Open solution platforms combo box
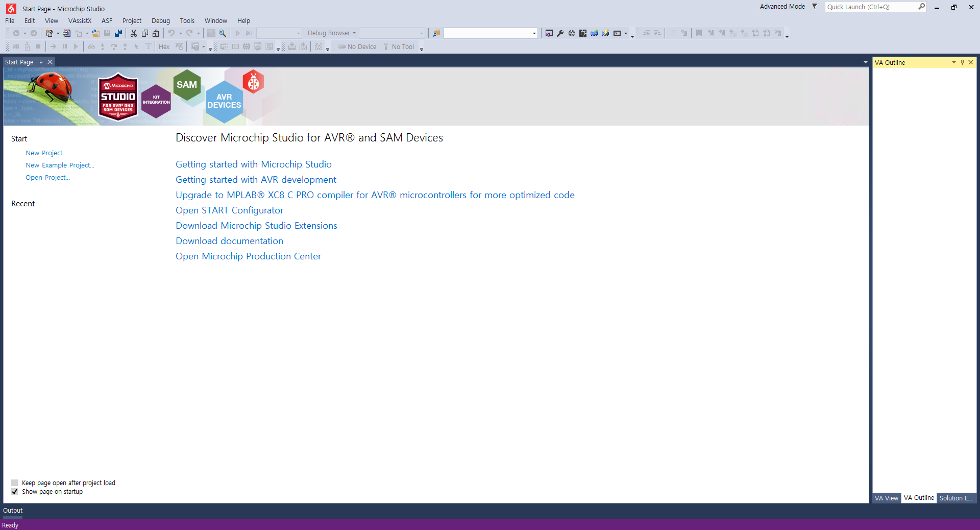The image size is (980, 530). click(392, 33)
